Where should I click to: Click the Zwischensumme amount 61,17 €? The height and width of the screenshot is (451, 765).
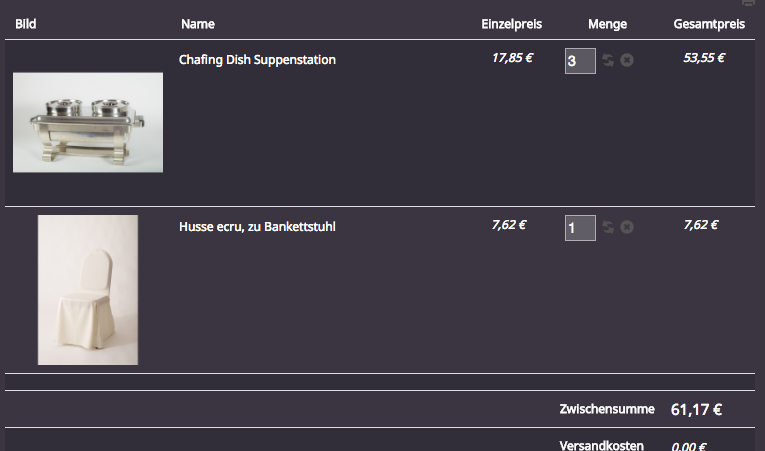tap(696, 409)
